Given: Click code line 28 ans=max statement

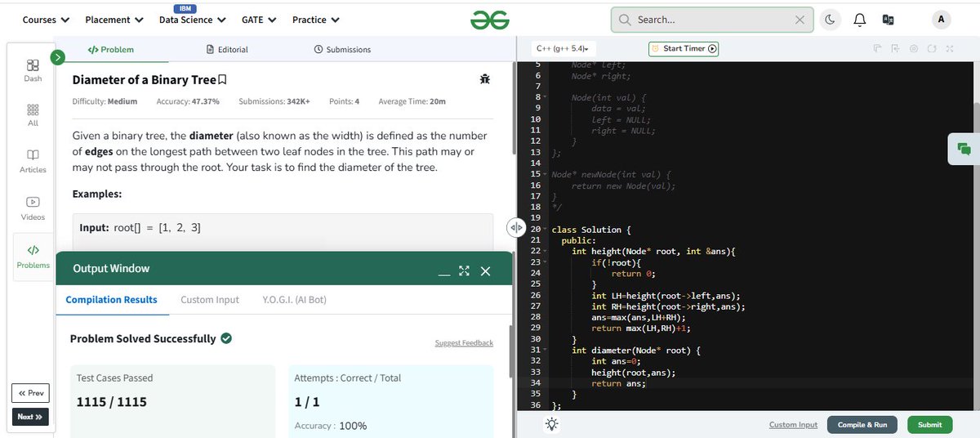Looking at the screenshot, I should click(x=639, y=317).
